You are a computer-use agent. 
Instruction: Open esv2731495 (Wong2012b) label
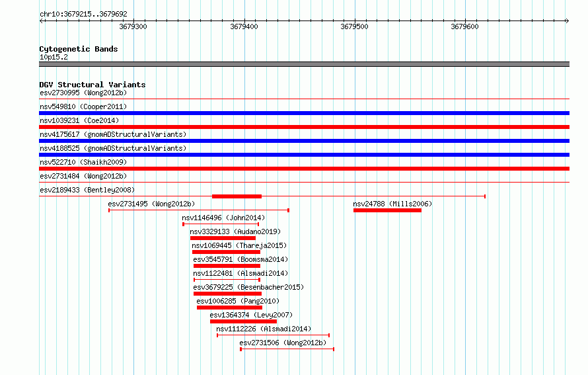(151, 204)
